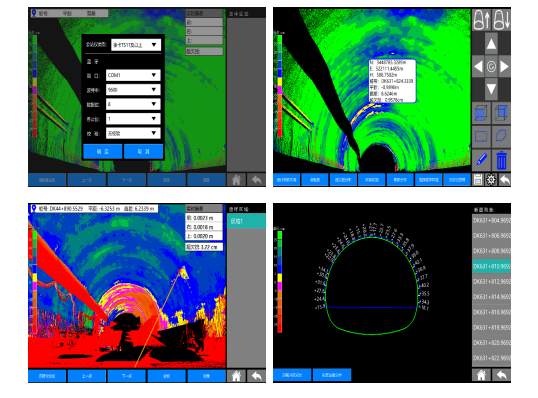Select section DK631+822.9692 in the list
This screenshot has width=538, height=398.
tap(492, 358)
